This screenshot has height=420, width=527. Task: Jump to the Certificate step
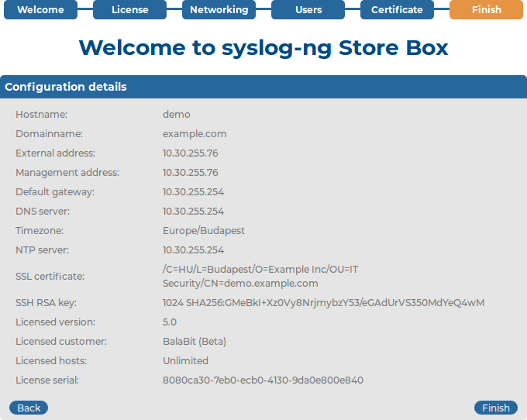[397, 9]
